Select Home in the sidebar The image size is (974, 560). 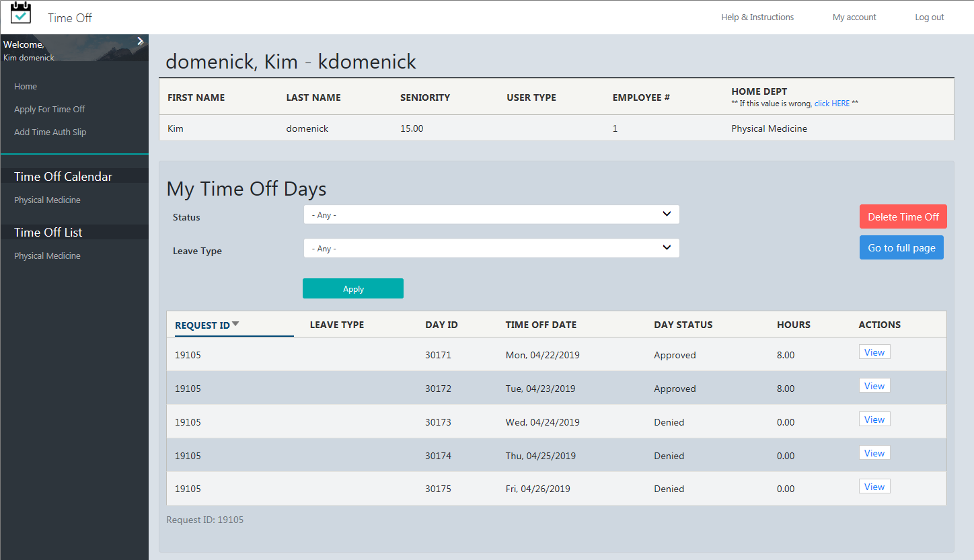[x=26, y=86]
